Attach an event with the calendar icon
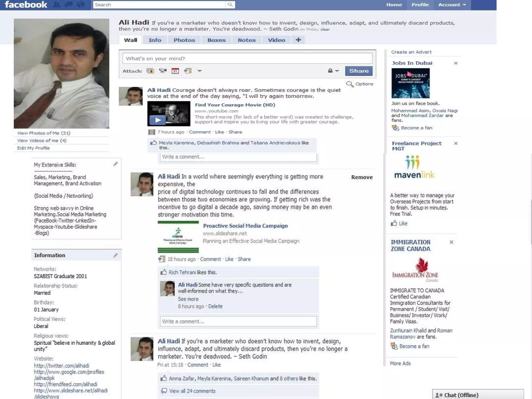This screenshot has height=399, width=532. click(x=175, y=71)
